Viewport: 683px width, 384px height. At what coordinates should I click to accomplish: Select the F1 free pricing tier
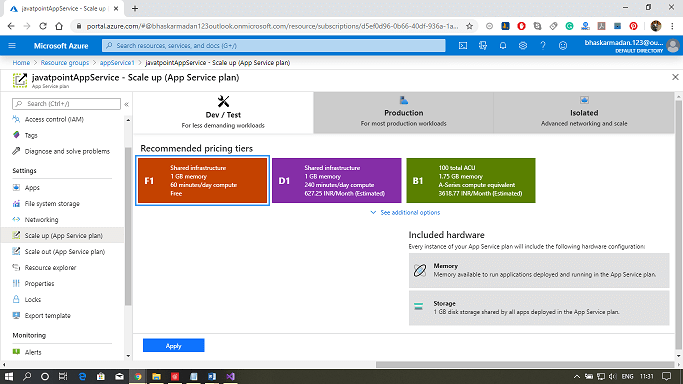[203, 181]
